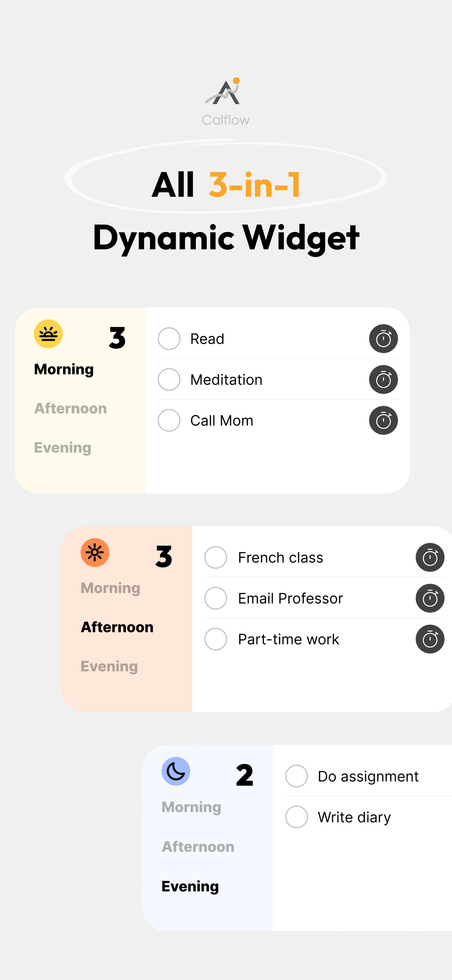Open the Part-time work task
452x980 pixels.
point(288,639)
